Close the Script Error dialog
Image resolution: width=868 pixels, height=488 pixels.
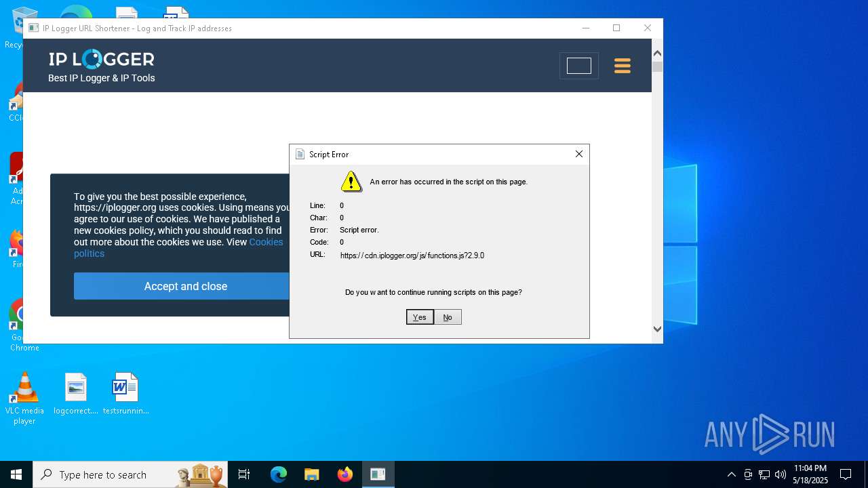coord(579,154)
